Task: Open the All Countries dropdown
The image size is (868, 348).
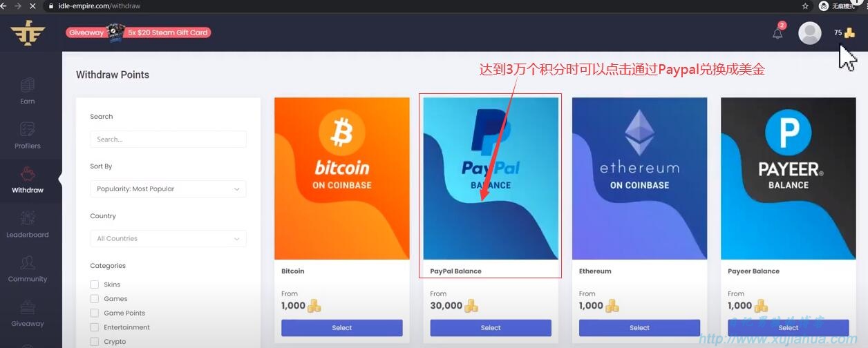Action: tap(168, 238)
